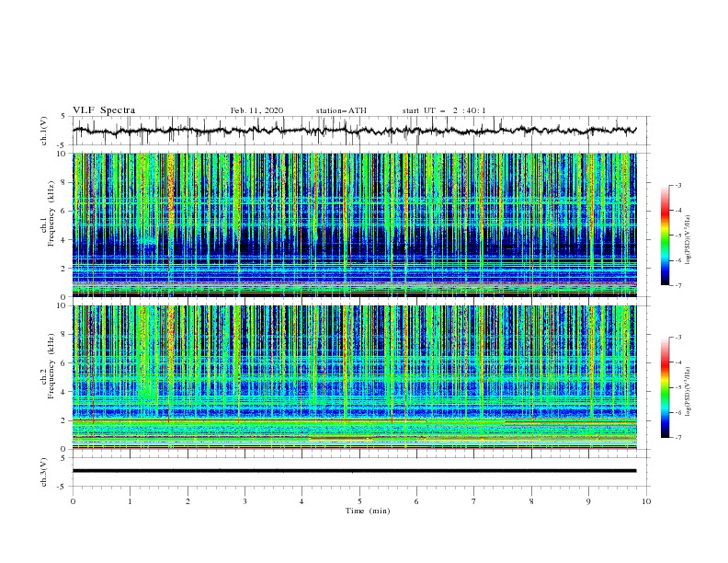The image size is (728, 563).
Task: Click the "VLF Spectra" plot title
Action: (x=104, y=110)
